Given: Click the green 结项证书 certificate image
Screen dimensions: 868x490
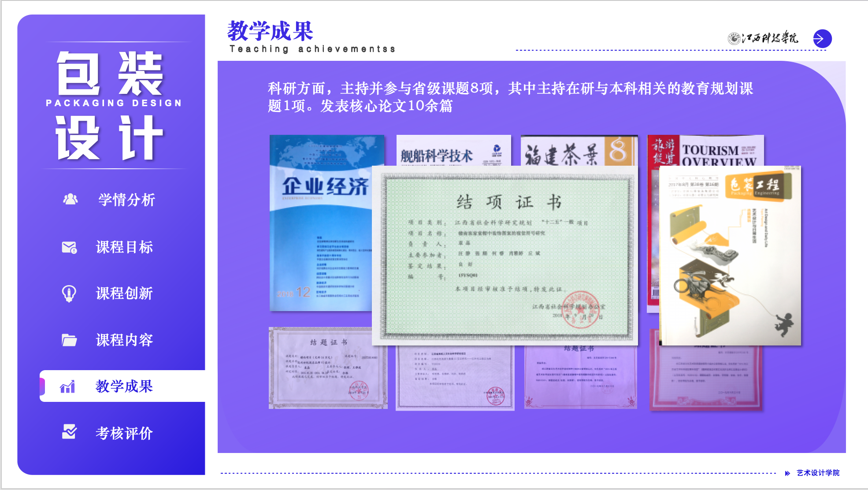Looking at the screenshot, I should coord(505,256).
